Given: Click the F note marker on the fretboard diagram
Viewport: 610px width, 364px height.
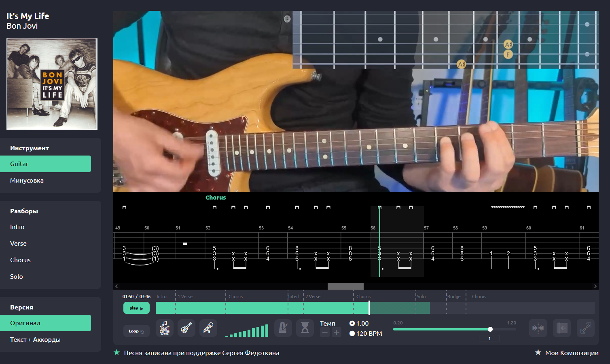Looking at the screenshot, I should click(x=508, y=54).
